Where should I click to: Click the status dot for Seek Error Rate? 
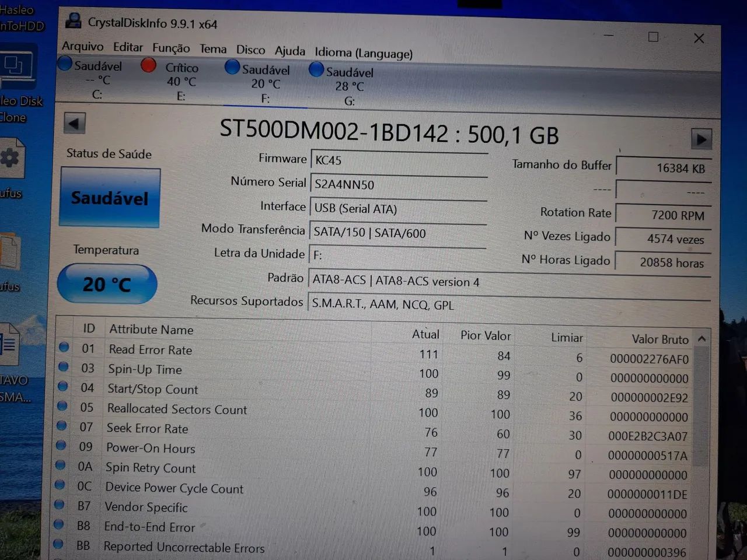pos(61,425)
